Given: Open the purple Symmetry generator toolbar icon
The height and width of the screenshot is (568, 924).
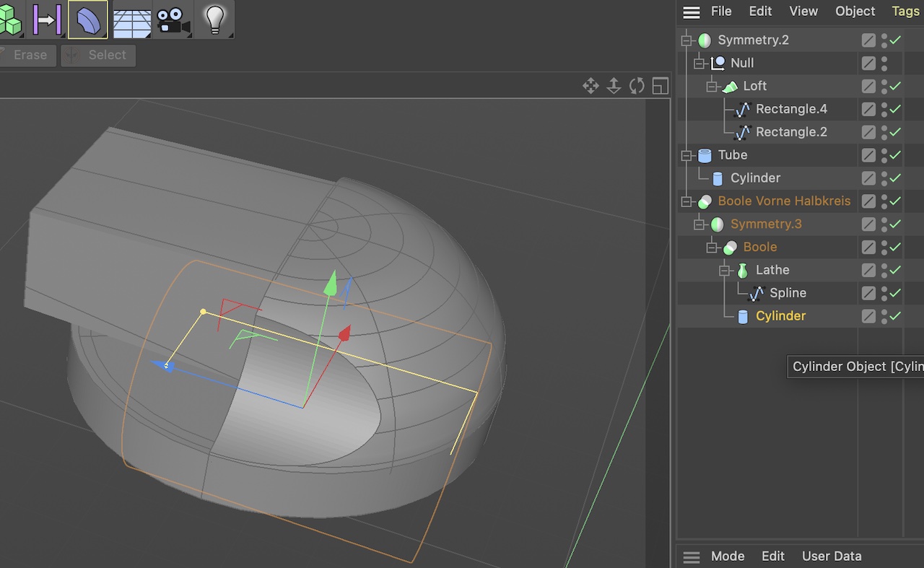Looking at the screenshot, I should click(47, 19).
